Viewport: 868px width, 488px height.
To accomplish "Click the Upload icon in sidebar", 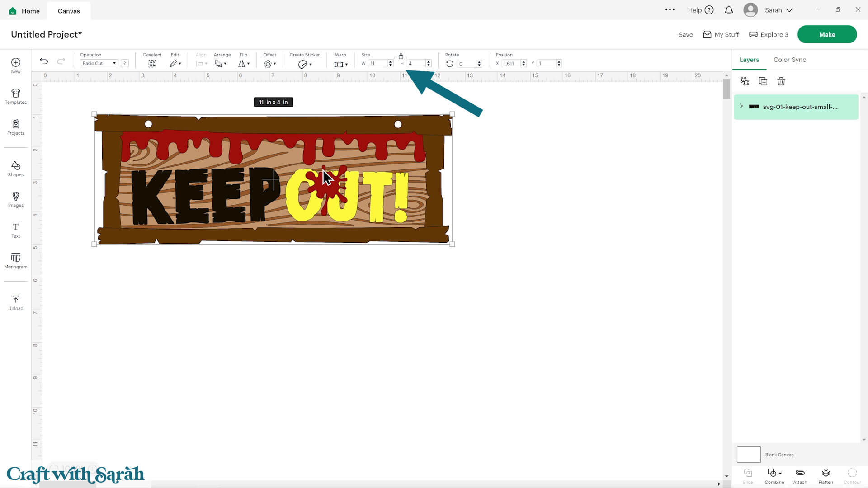I will (15, 302).
